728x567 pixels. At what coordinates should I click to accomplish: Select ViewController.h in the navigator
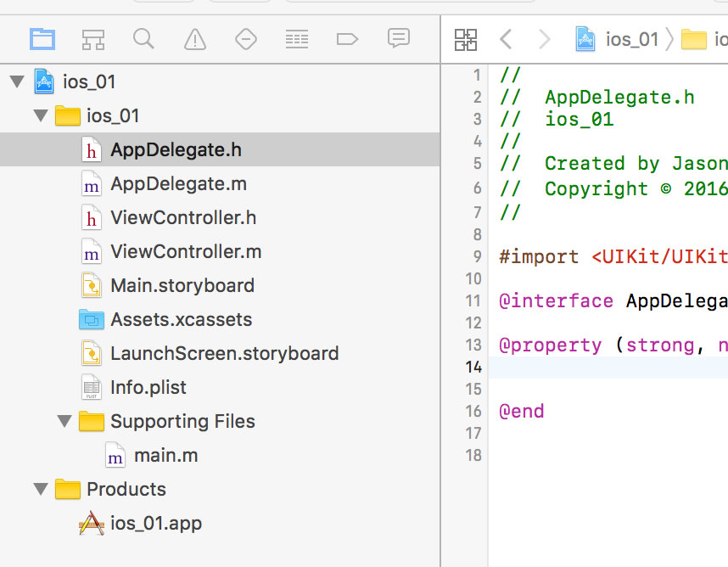coord(183,218)
